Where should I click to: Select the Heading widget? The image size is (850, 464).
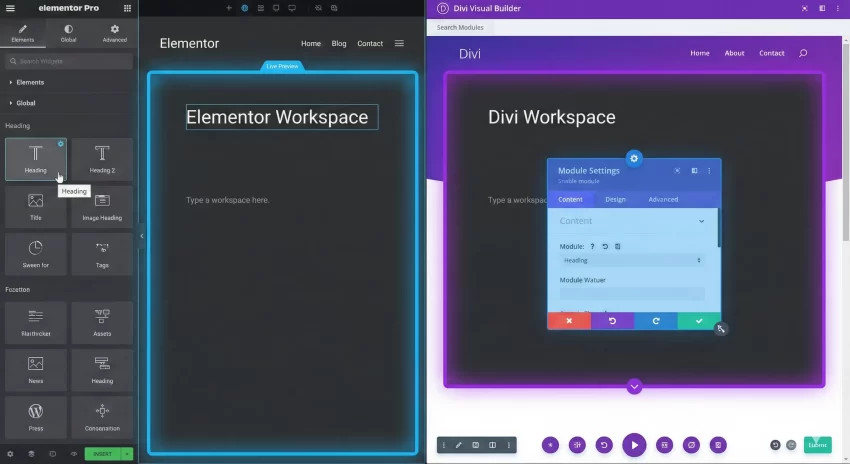click(36, 159)
